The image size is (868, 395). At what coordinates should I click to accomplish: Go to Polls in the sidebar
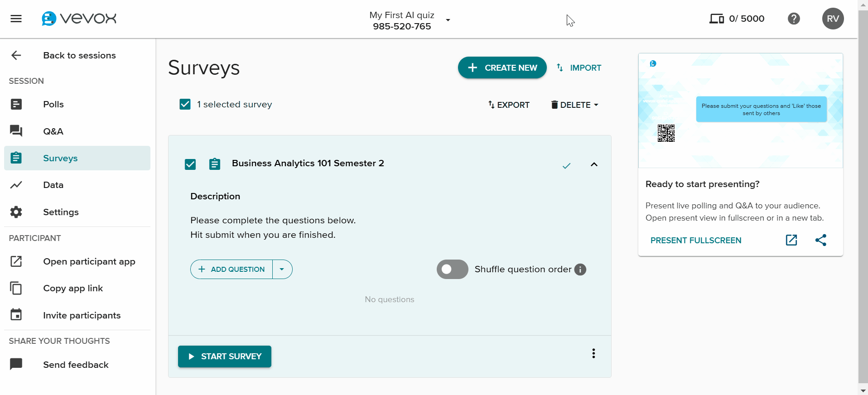(77, 104)
